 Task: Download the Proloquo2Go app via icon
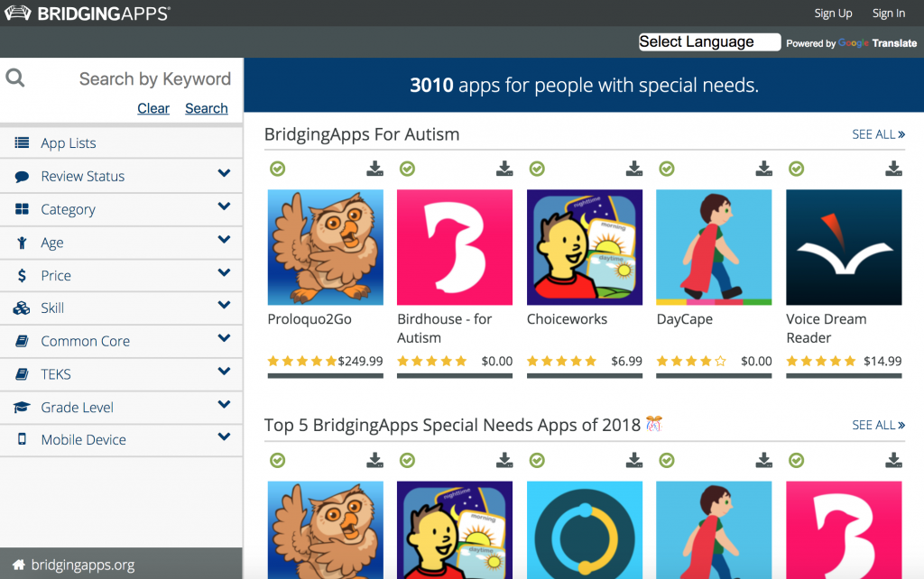(374, 169)
